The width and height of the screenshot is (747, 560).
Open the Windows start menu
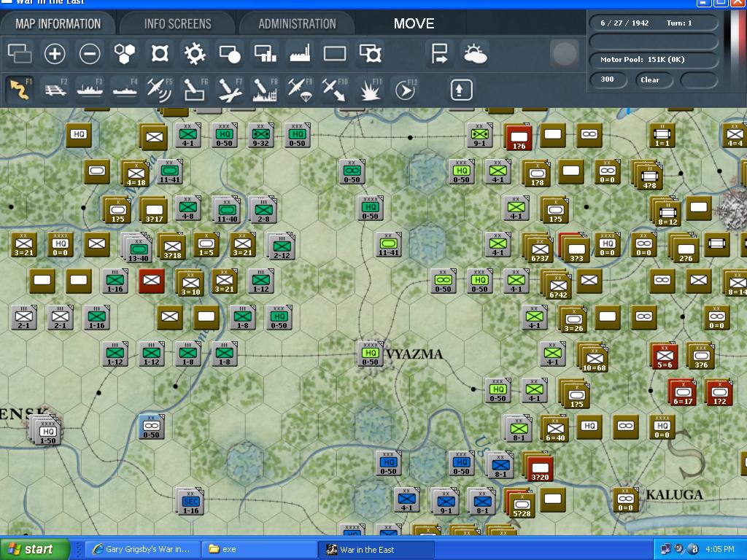(34, 549)
